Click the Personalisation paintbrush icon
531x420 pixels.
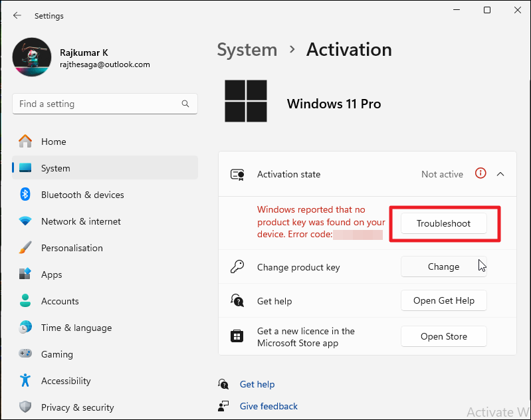pos(25,248)
